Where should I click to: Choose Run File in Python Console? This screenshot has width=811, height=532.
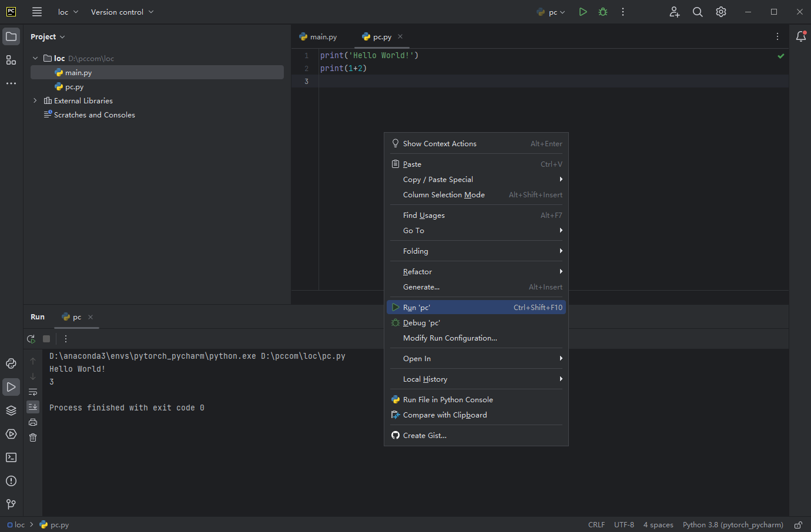point(476,400)
